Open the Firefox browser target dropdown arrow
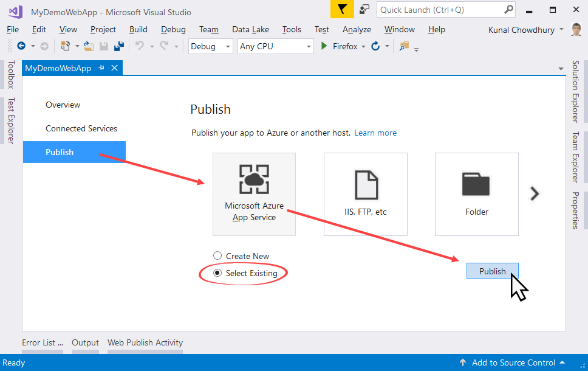This screenshot has width=588, height=371. click(x=363, y=47)
